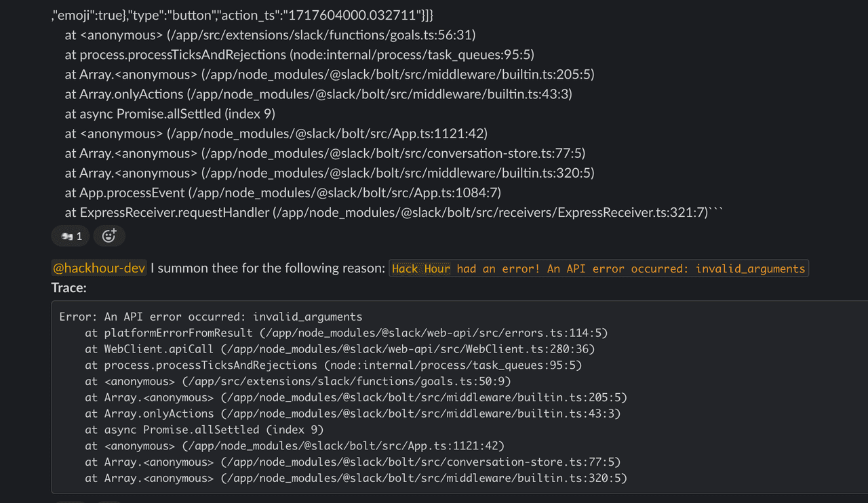Viewport: 868px width, 503px height.
Task: Click processTicksAndRejections line inside Trace code block
Action: point(333,365)
